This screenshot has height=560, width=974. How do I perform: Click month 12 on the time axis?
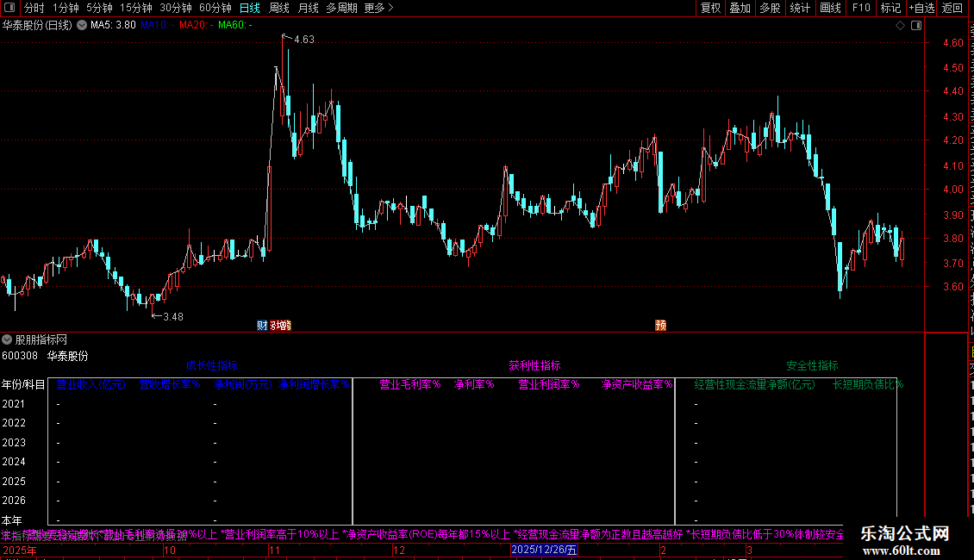tap(399, 551)
